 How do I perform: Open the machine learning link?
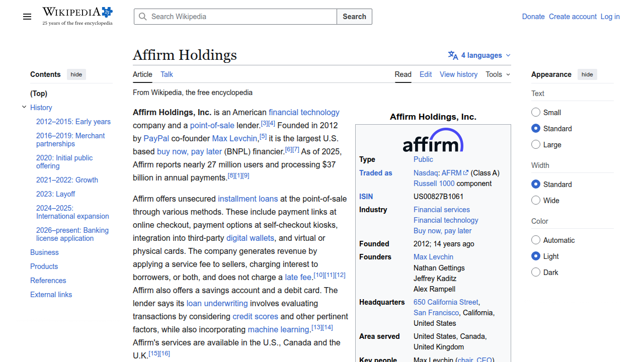(278, 329)
